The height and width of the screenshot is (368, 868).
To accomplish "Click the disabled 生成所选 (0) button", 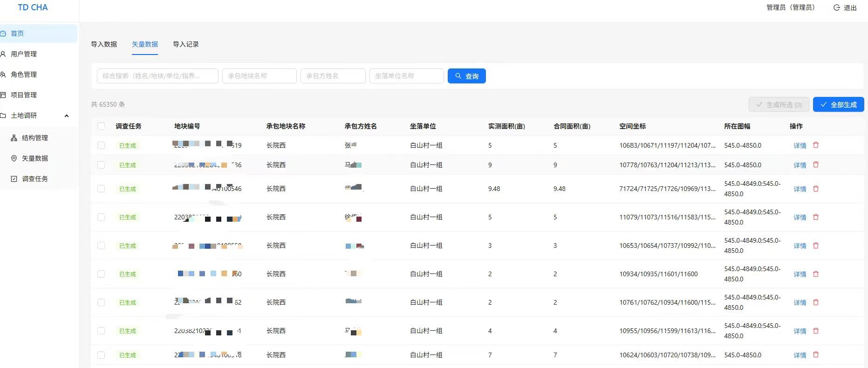I will [779, 104].
